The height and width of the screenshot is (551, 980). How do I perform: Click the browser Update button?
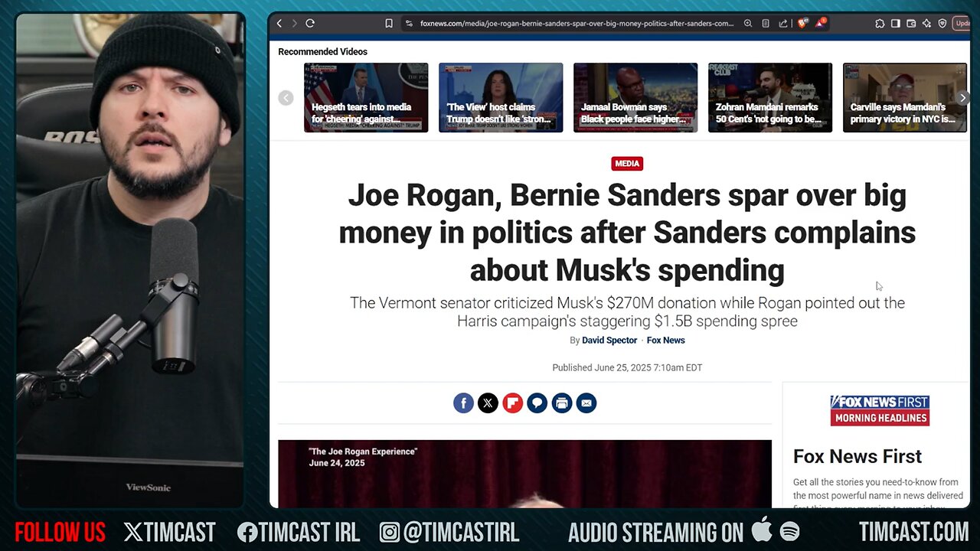click(962, 24)
